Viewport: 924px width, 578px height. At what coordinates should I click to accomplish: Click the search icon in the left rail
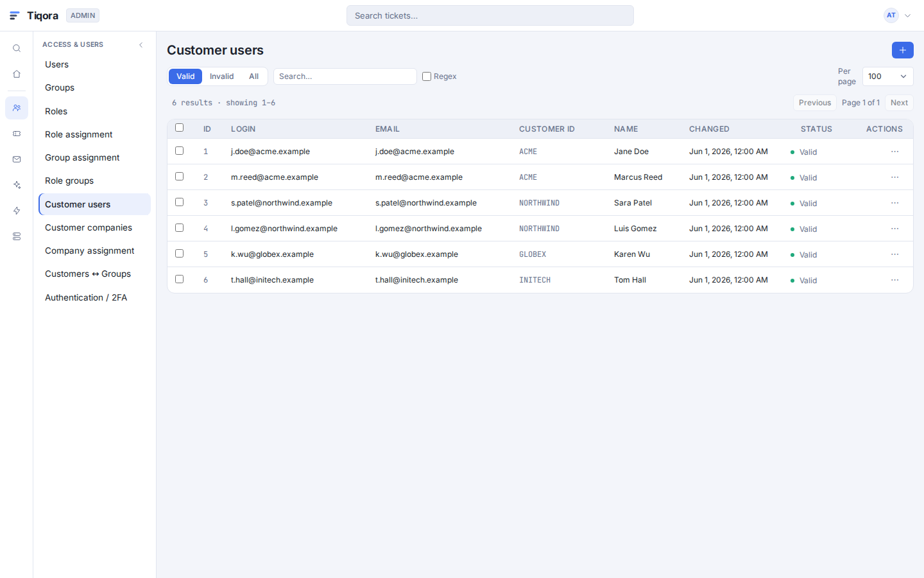click(17, 48)
